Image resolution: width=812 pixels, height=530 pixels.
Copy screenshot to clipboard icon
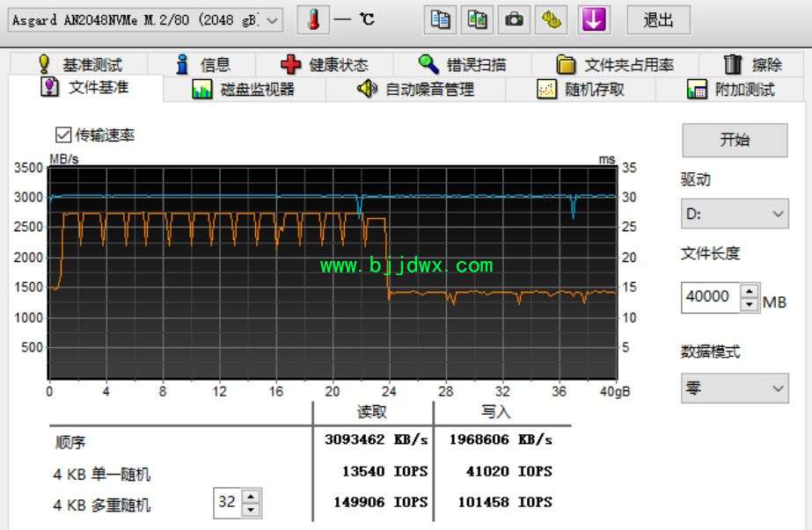coord(477,20)
